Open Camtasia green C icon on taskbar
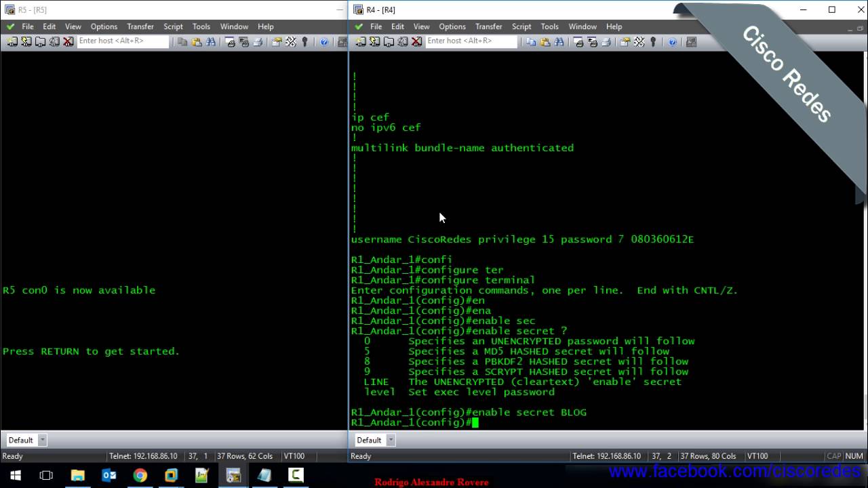 point(296,475)
